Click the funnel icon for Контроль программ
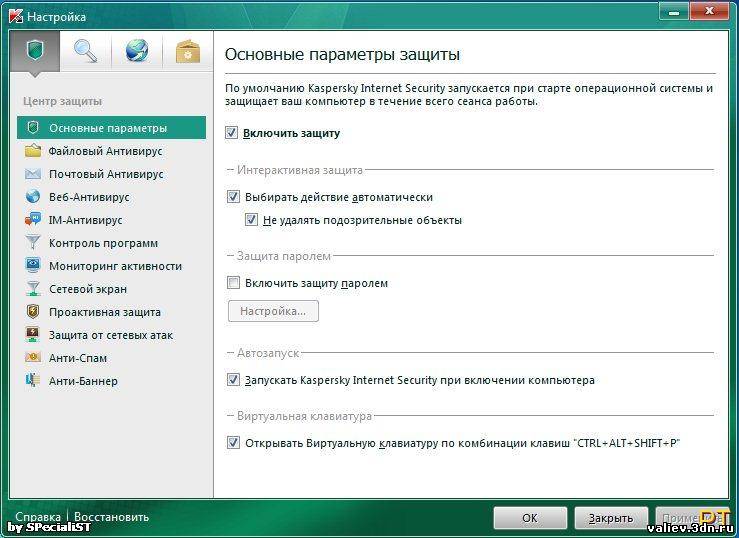Viewport: 739px width, 538px height. point(33,243)
